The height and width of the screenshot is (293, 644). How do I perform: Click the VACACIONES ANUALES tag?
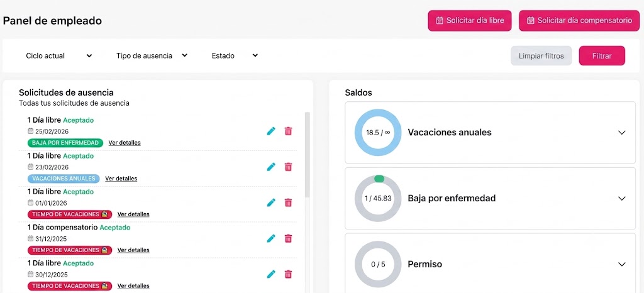point(64,179)
